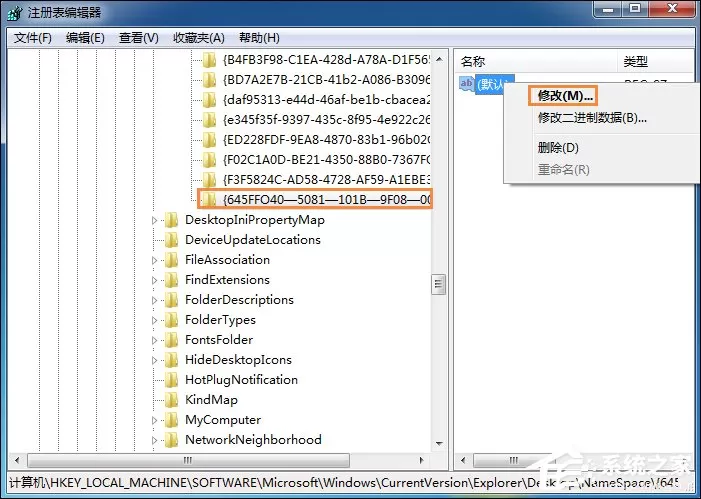Screen dimensions: 701x499
Task: Choose 修改二进制数据(B)... in context menu
Action: tap(592, 118)
